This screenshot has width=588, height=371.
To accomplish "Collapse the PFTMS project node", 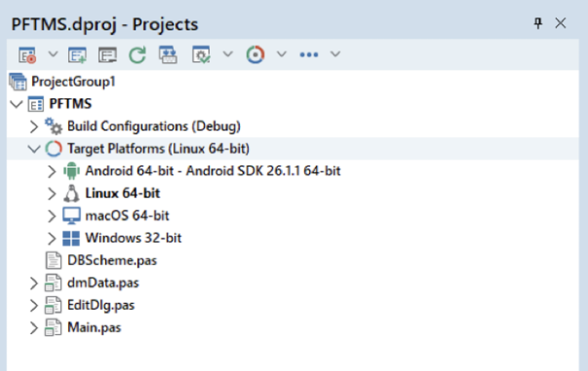I will click(x=17, y=104).
